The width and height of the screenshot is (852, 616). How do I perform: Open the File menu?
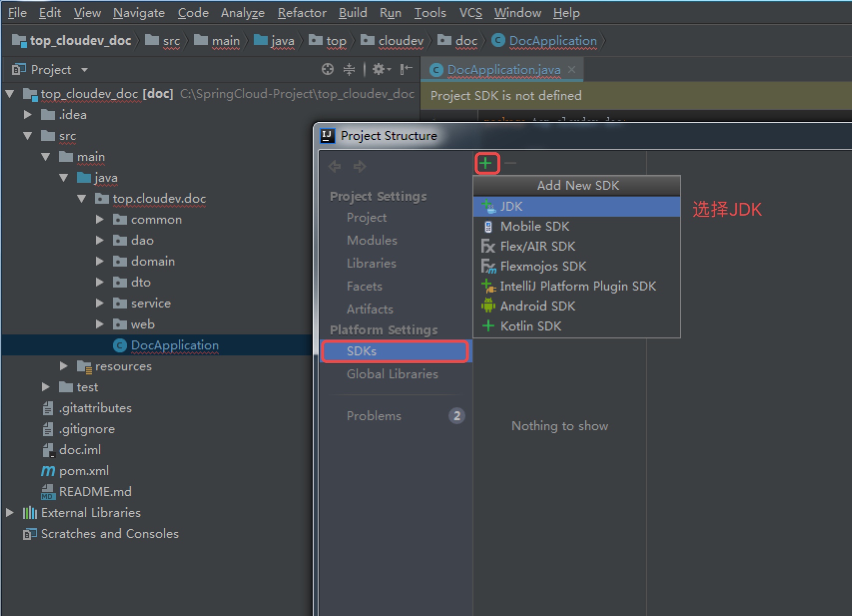(17, 12)
